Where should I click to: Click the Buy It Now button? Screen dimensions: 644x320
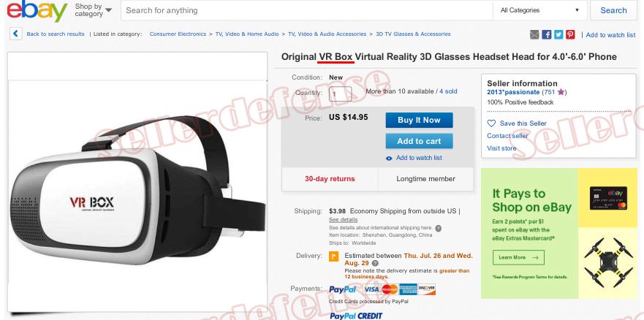419,121
